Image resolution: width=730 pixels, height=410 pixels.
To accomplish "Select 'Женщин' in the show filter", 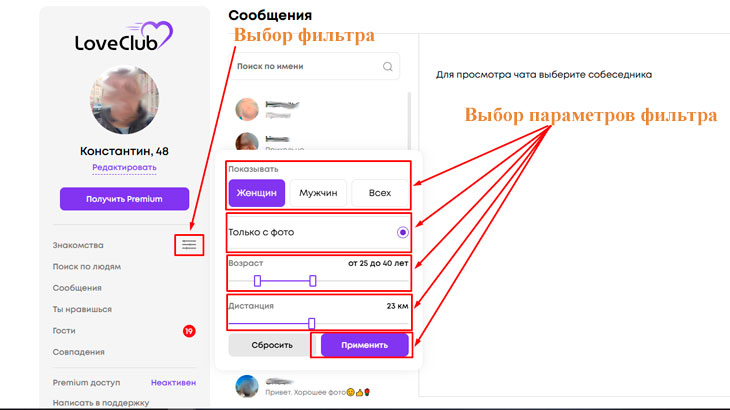I will click(x=257, y=193).
